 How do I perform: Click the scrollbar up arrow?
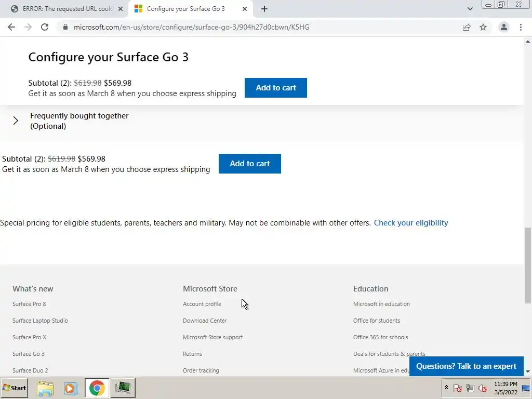pos(528,42)
